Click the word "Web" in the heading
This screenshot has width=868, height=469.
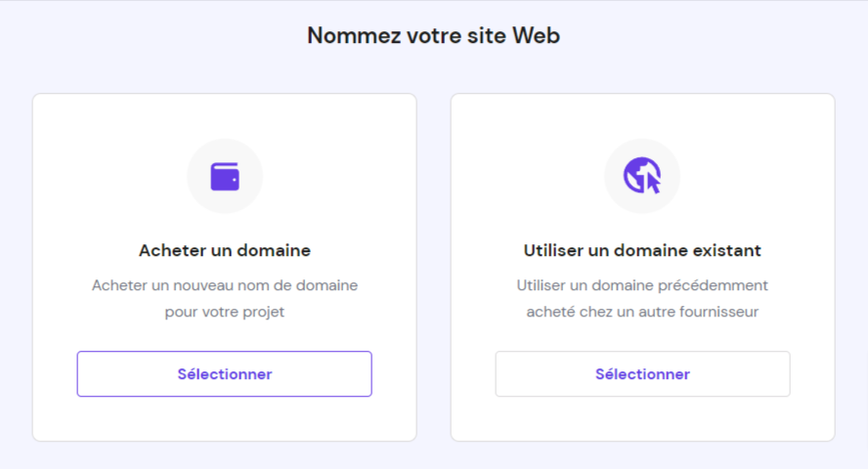[536, 36]
